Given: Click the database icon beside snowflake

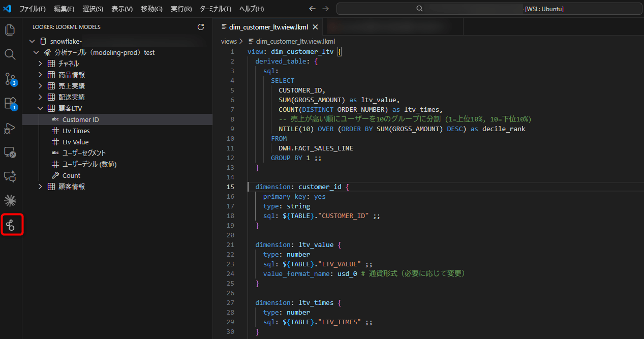Looking at the screenshot, I should [x=43, y=41].
